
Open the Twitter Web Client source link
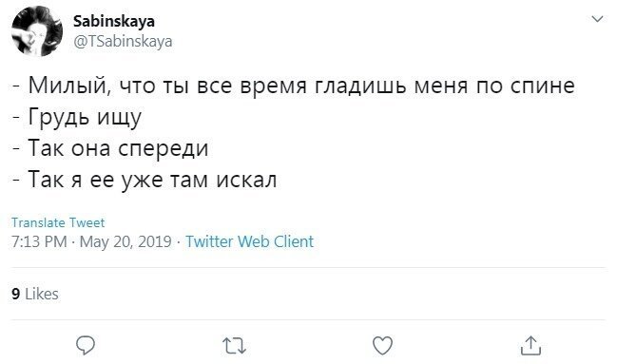point(249,241)
